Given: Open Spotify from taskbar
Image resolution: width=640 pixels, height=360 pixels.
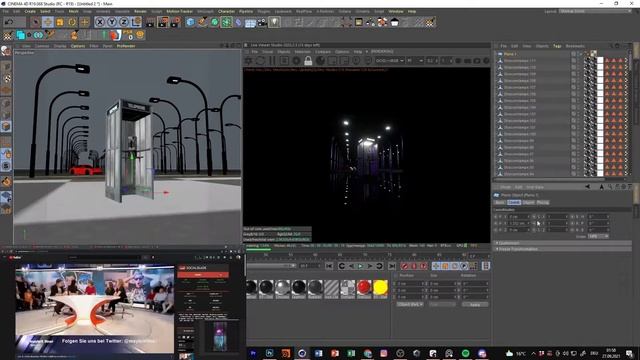Looking at the screenshot, I should pyautogui.click(x=465, y=353).
